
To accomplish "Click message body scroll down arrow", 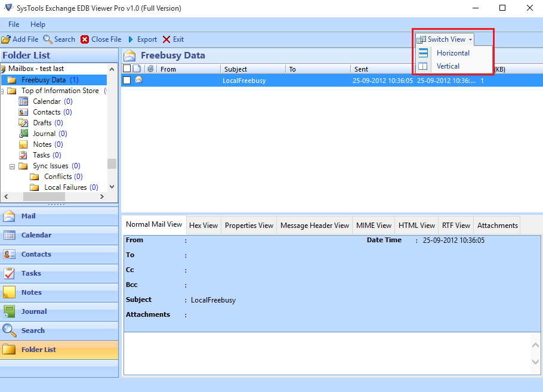I will pyautogui.click(x=535, y=362).
